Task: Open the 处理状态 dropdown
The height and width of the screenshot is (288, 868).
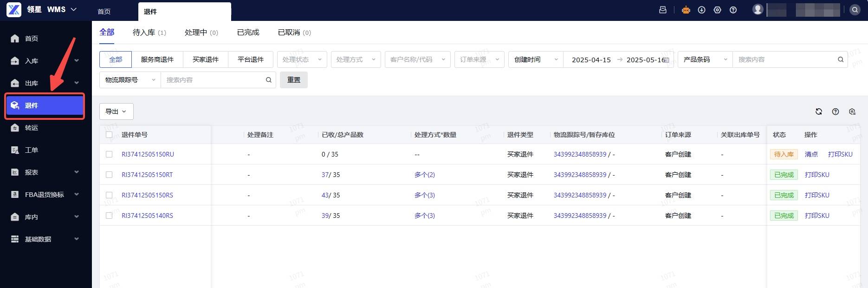Action: pyautogui.click(x=302, y=59)
